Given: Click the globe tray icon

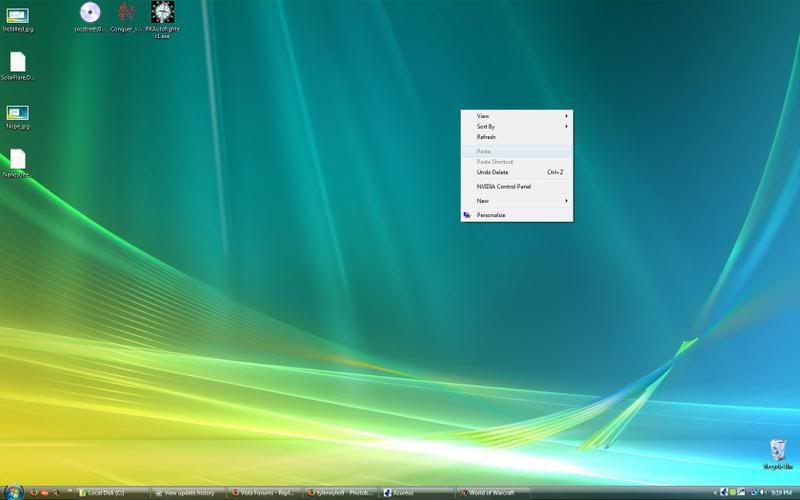Looking at the screenshot, I should click(x=754, y=492).
